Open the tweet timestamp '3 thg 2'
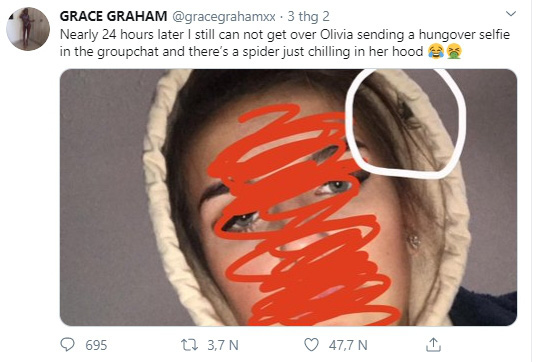Viewport: 537px width, 362px height. coord(308,16)
